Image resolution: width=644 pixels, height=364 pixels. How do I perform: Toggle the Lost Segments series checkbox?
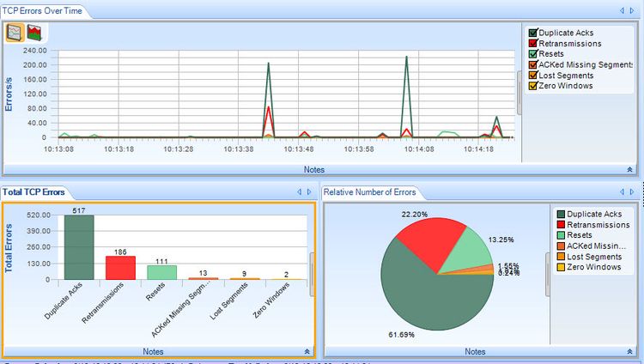tap(533, 76)
